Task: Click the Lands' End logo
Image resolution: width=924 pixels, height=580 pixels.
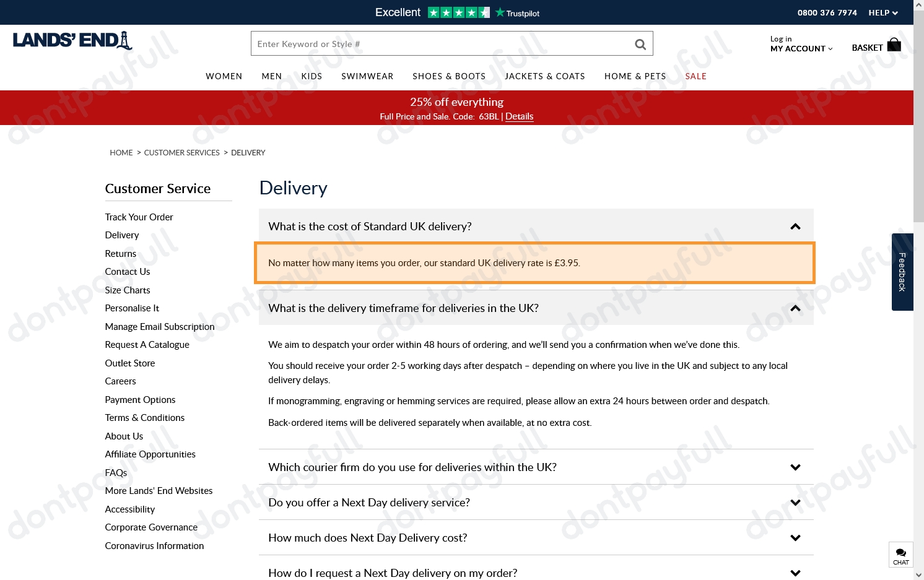Action: pos(72,41)
